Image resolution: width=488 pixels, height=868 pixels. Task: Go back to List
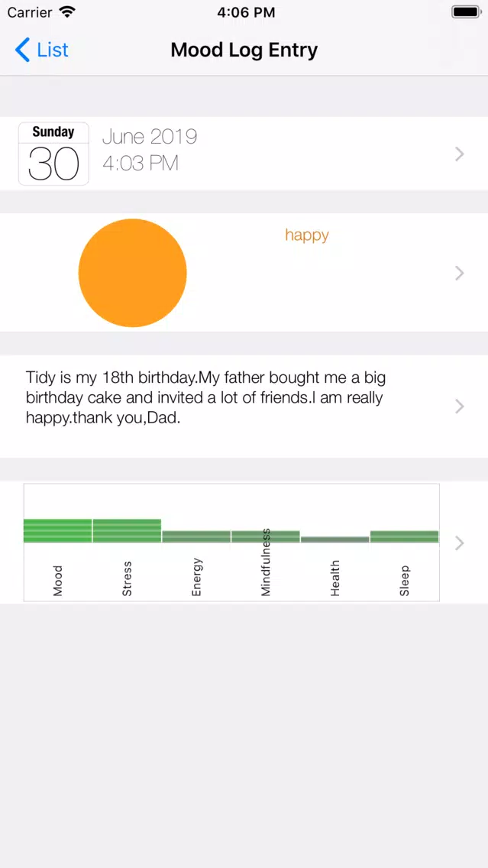tap(41, 50)
